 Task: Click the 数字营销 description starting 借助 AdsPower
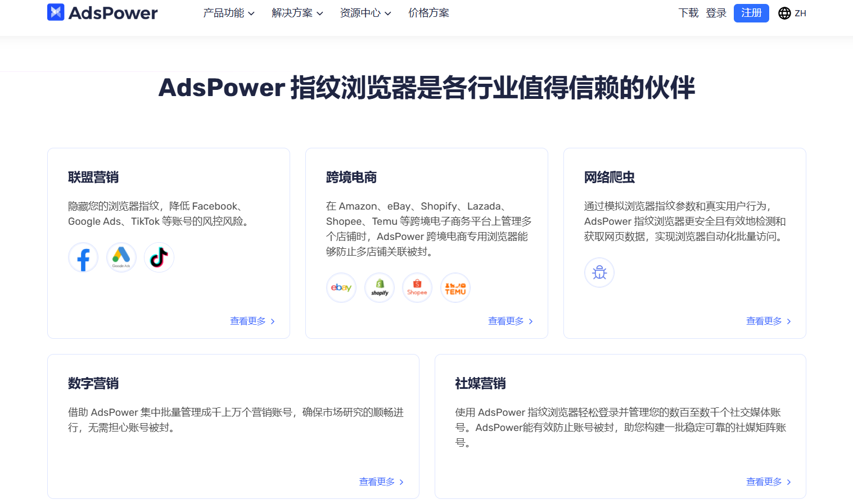pos(236,420)
